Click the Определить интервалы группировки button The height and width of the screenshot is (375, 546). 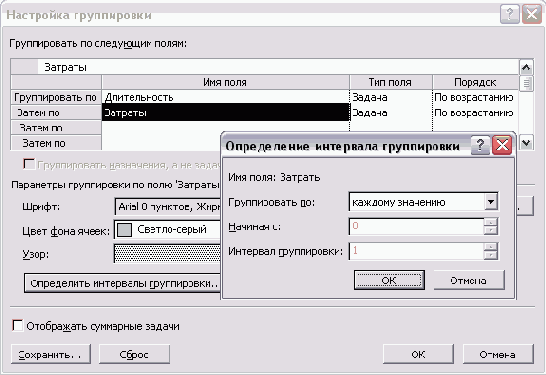[122, 283]
